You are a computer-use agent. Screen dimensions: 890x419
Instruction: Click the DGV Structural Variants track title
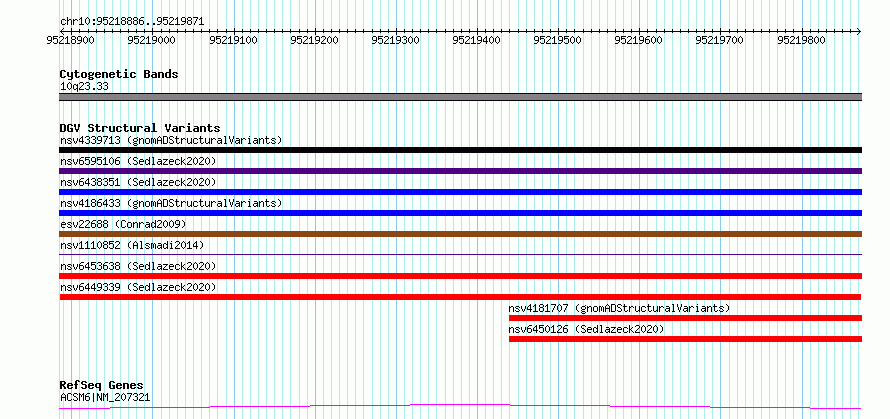coord(140,128)
